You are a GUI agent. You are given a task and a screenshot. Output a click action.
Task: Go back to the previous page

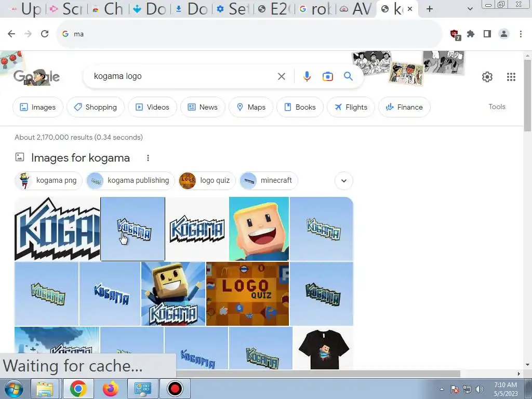pyautogui.click(x=11, y=34)
